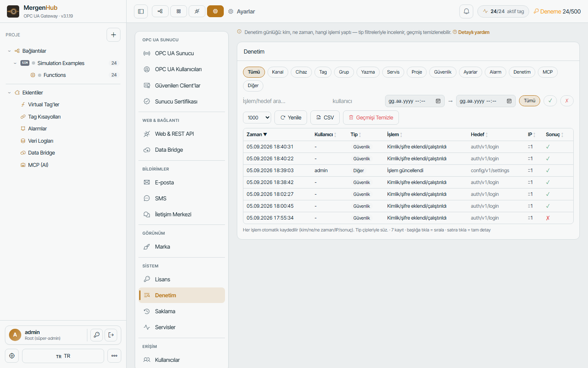The image size is (588, 368).
Task: Select Functions tree item
Action: pyautogui.click(x=55, y=75)
